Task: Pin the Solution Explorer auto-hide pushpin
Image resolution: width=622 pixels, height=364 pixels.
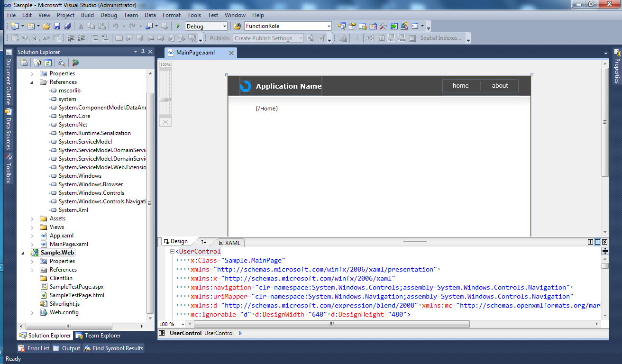Action: coord(143,52)
